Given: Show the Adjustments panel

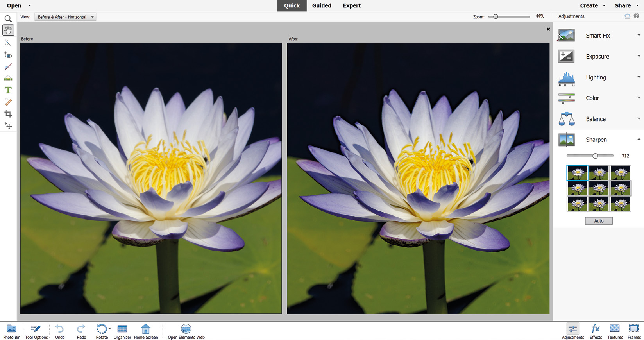Looking at the screenshot, I should click(x=573, y=331).
